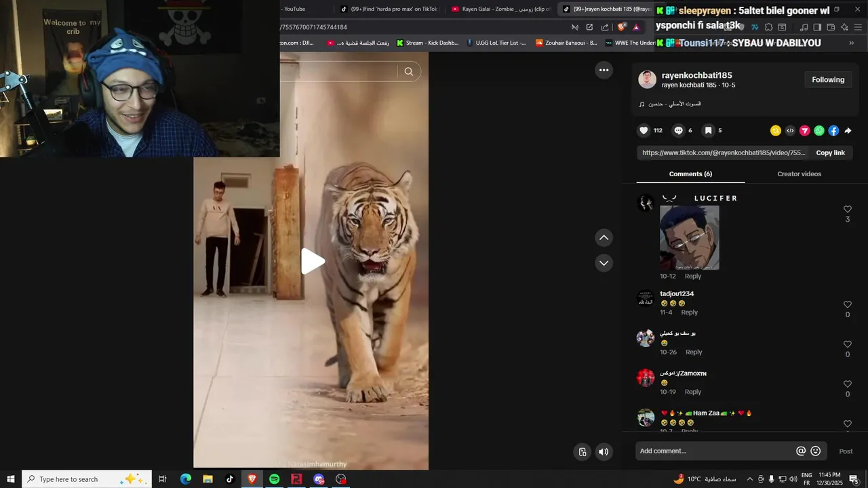868x488 pixels.
Task: Open the Brave main hamburger menu
Action: [x=859, y=27]
